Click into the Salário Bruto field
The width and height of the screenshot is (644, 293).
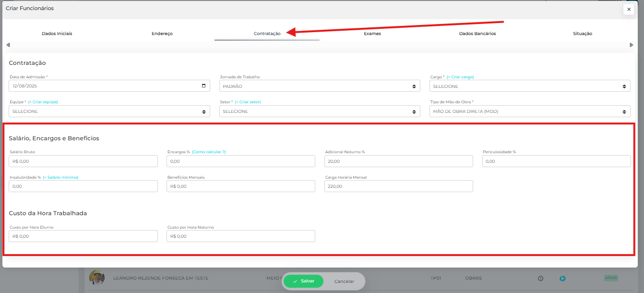pos(83,161)
